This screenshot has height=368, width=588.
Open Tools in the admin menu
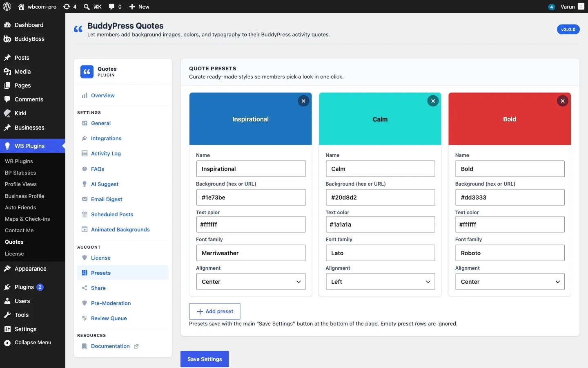(33, 315)
